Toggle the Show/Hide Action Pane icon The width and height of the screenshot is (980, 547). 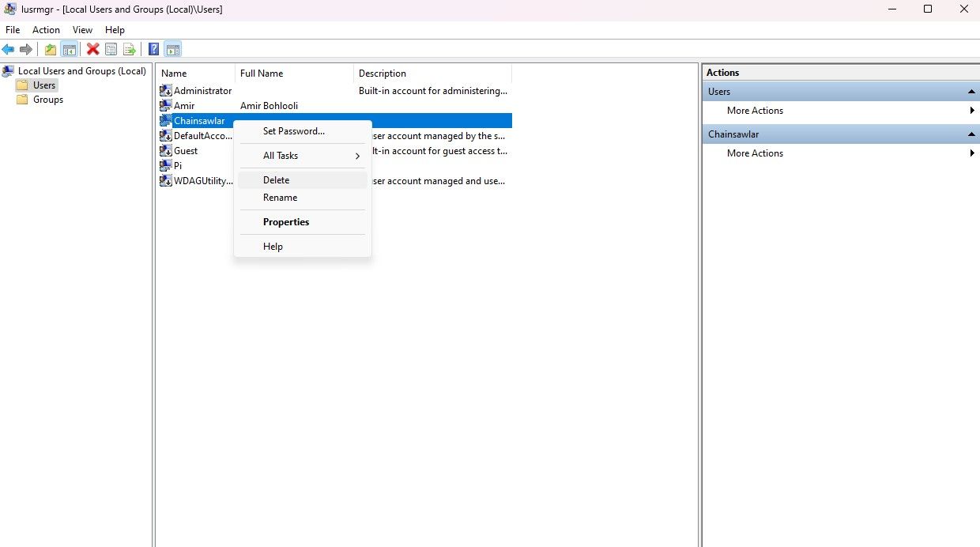tap(172, 49)
